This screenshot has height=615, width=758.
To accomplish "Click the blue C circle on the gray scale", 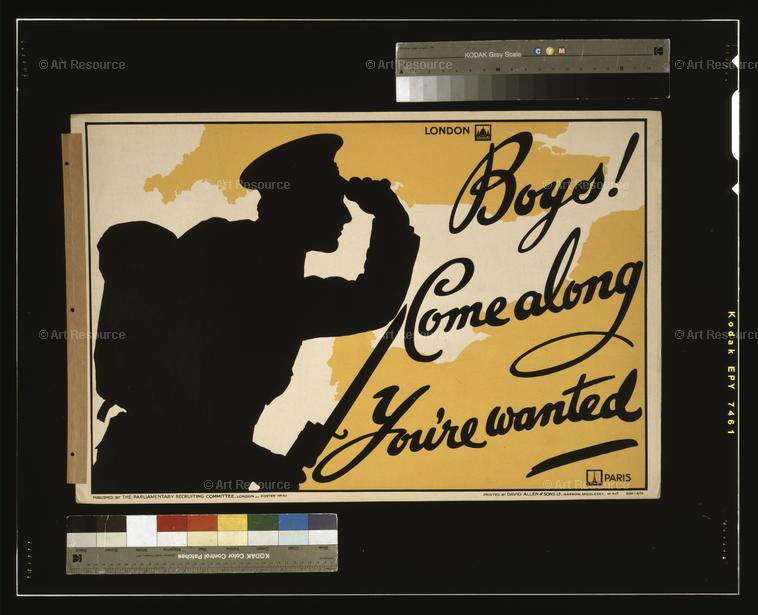I will 538,51.
